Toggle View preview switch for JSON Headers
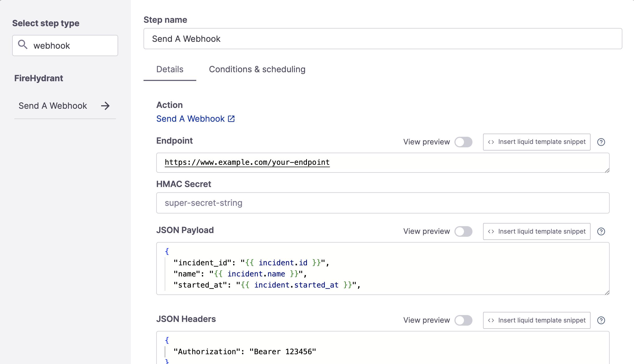Image resolution: width=634 pixels, height=364 pixels. 464,320
